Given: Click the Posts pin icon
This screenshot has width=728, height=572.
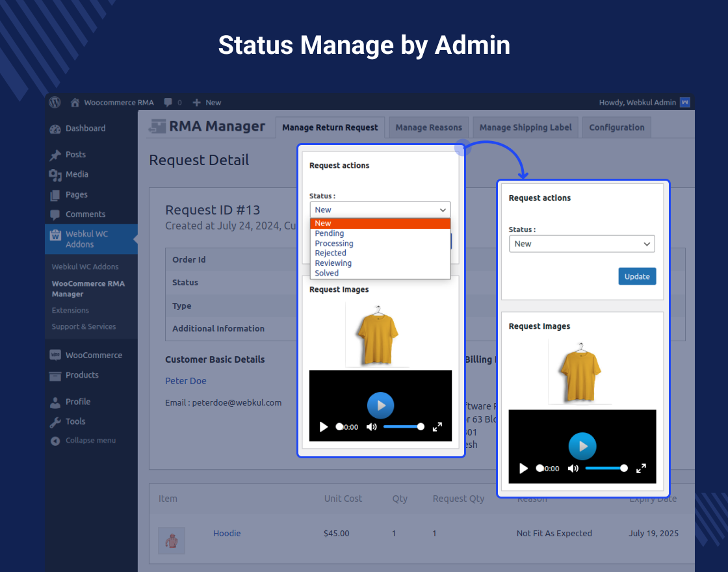Looking at the screenshot, I should tap(55, 155).
